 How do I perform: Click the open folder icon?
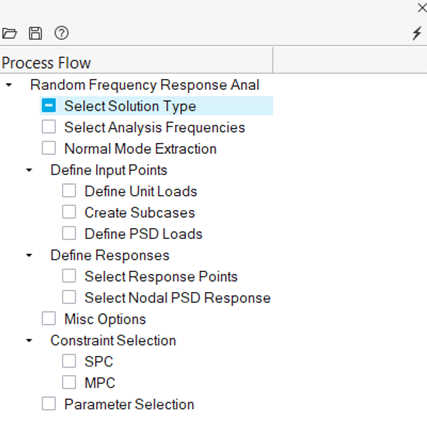coord(9,33)
